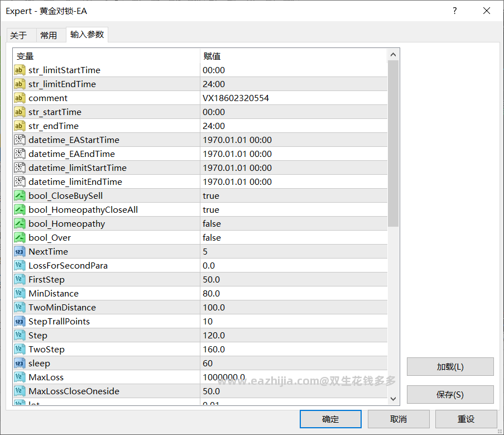This screenshot has height=435, width=504.
Task: Click the string icon beside str_limitEndTime
Action: (x=20, y=84)
